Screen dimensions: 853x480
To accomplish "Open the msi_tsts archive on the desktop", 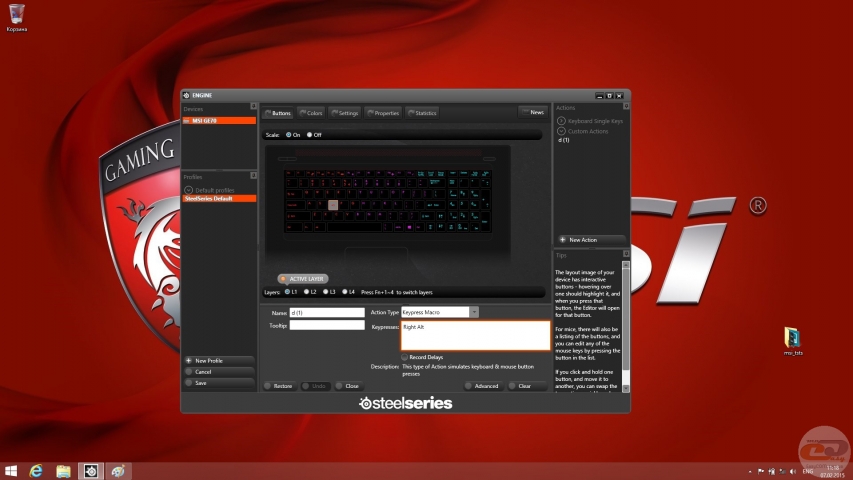I will point(793,341).
